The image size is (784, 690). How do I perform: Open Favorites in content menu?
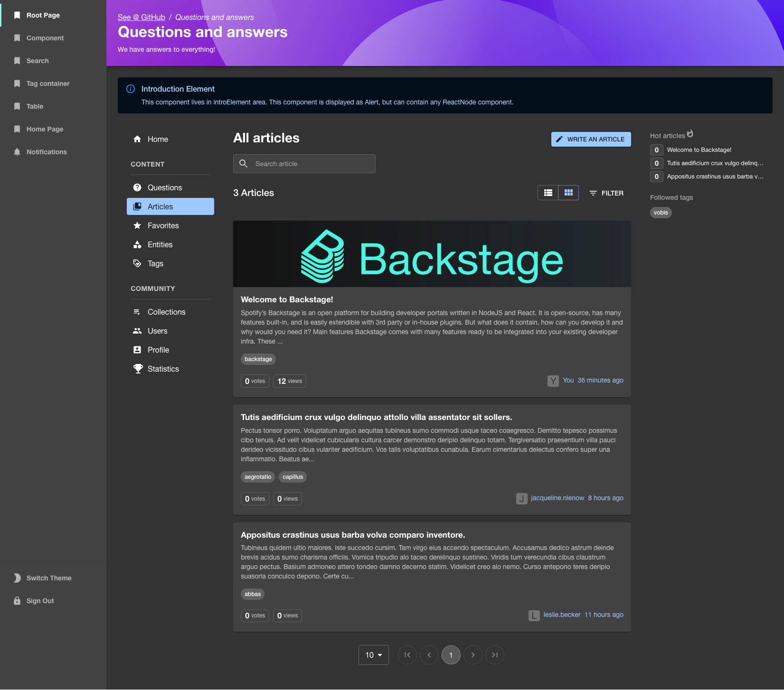pos(170,225)
